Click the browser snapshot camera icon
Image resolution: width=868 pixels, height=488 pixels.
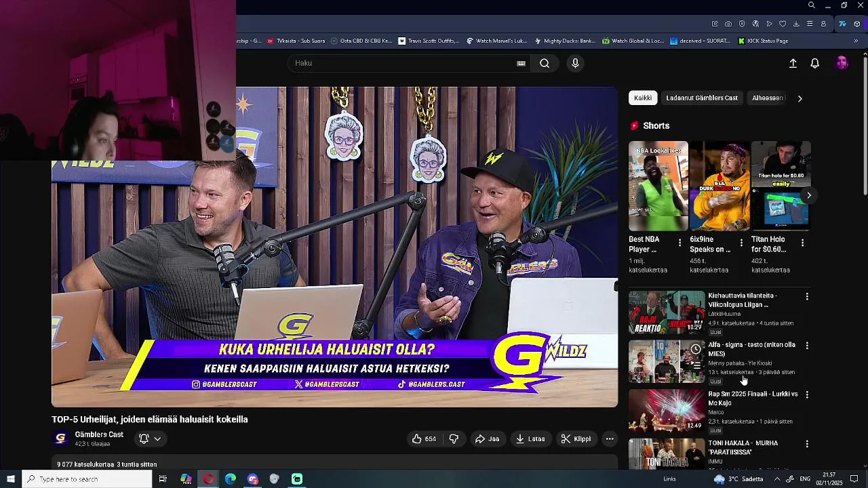click(x=728, y=24)
